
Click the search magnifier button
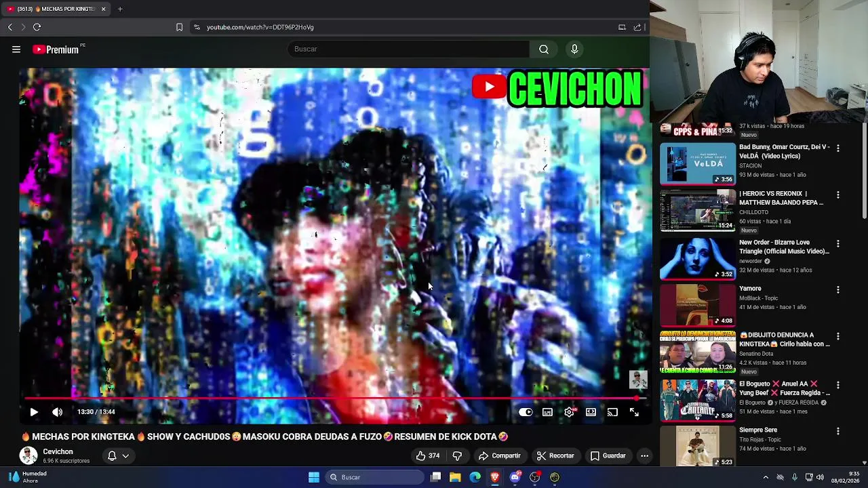[x=544, y=49]
